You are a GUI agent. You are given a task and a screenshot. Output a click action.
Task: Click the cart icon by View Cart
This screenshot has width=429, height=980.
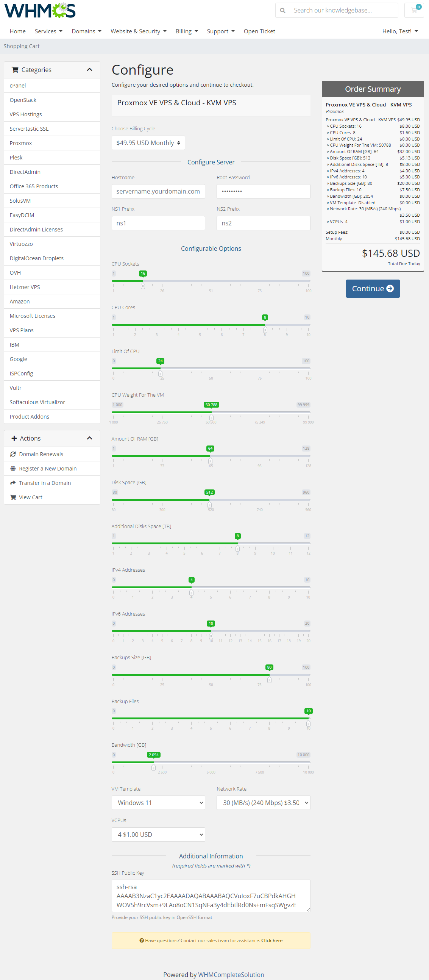12,497
